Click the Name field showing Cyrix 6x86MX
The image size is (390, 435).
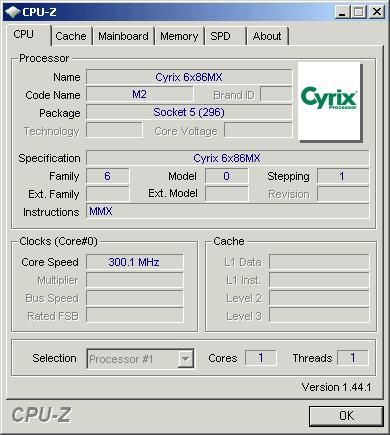[189, 77]
